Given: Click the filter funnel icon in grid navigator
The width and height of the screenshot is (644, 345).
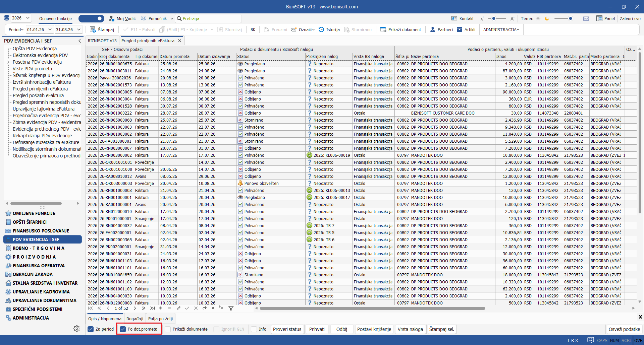Looking at the screenshot, I should coord(231,308).
